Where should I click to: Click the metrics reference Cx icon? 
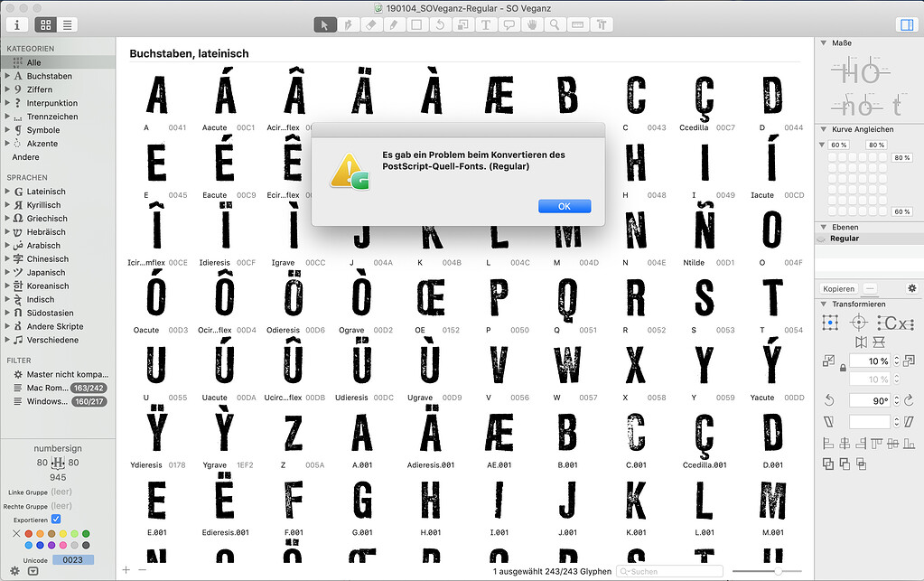click(896, 323)
